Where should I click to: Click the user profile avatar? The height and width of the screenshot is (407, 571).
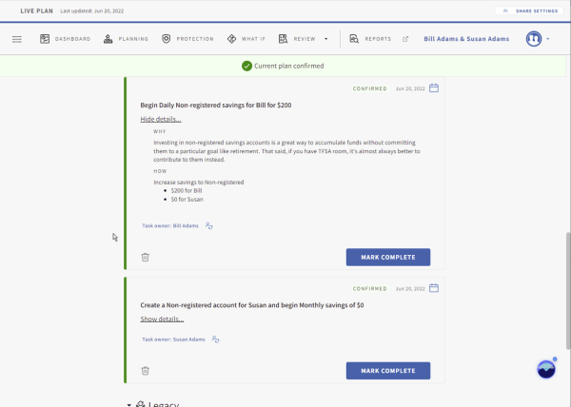tap(533, 39)
